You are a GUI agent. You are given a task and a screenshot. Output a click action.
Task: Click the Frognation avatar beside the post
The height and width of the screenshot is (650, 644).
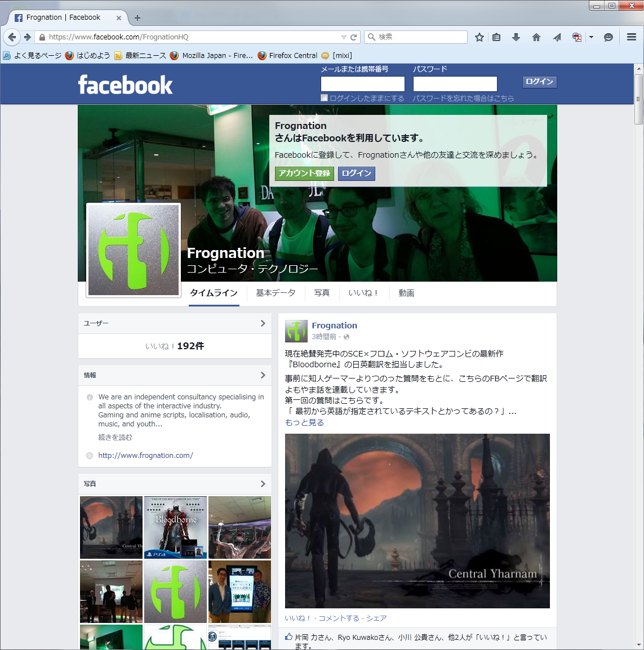click(296, 331)
